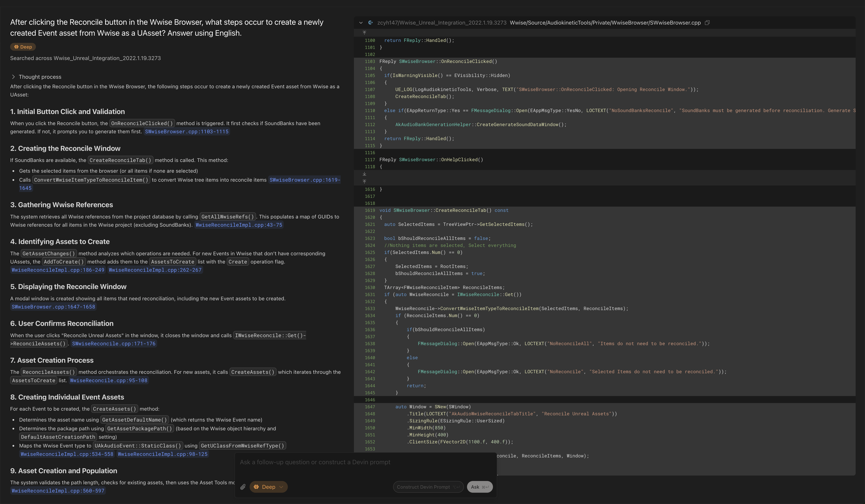This screenshot has height=504, width=865.
Task: Click the C++ file type icon
Action: (370, 23)
